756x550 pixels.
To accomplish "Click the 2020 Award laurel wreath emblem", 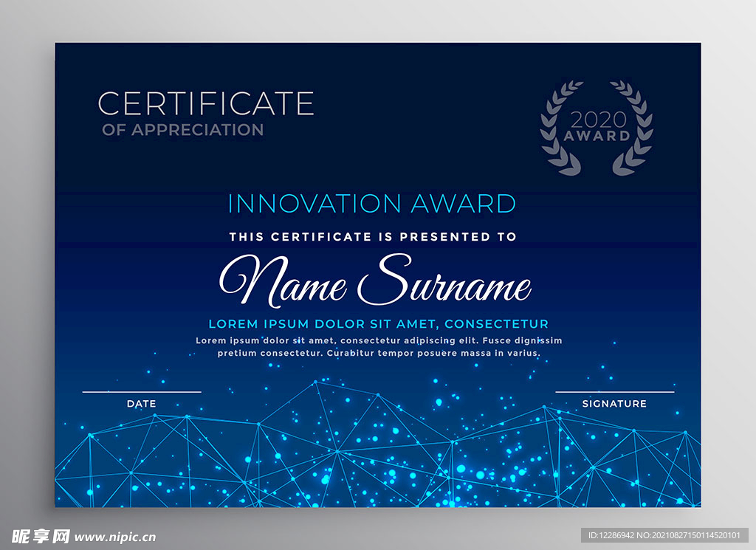I will (597, 128).
